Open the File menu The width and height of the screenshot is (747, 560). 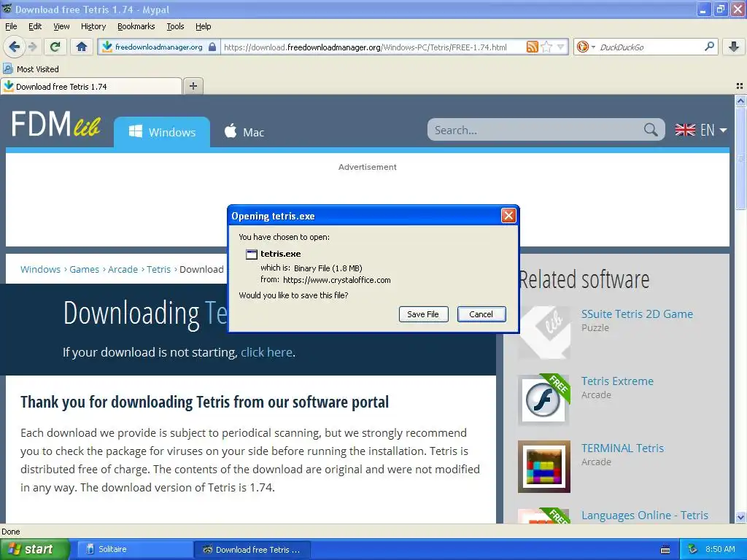(x=11, y=26)
